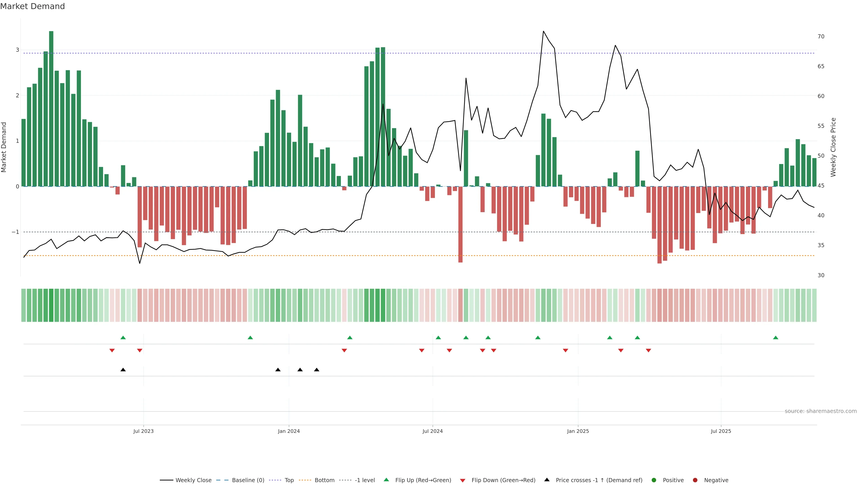This screenshot has width=868, height=488.
Task: Click the Weekly Close Price axis title
Action: 833,147
